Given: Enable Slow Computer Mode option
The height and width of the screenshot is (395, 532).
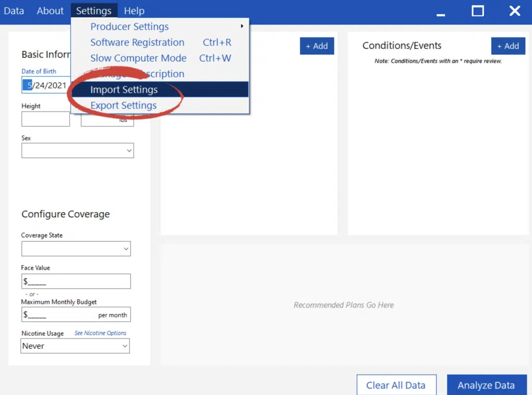Looking at the screenshot, I should (138, 58).
